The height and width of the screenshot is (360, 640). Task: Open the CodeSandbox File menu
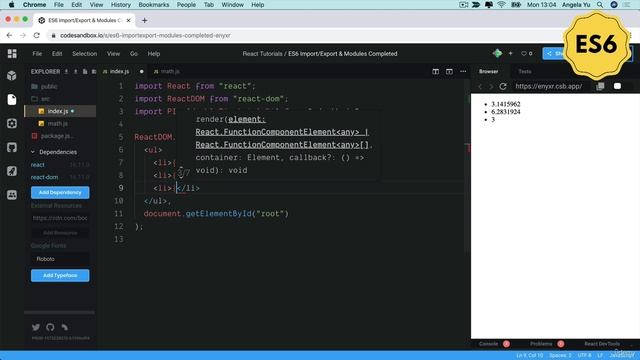[37, 53]
